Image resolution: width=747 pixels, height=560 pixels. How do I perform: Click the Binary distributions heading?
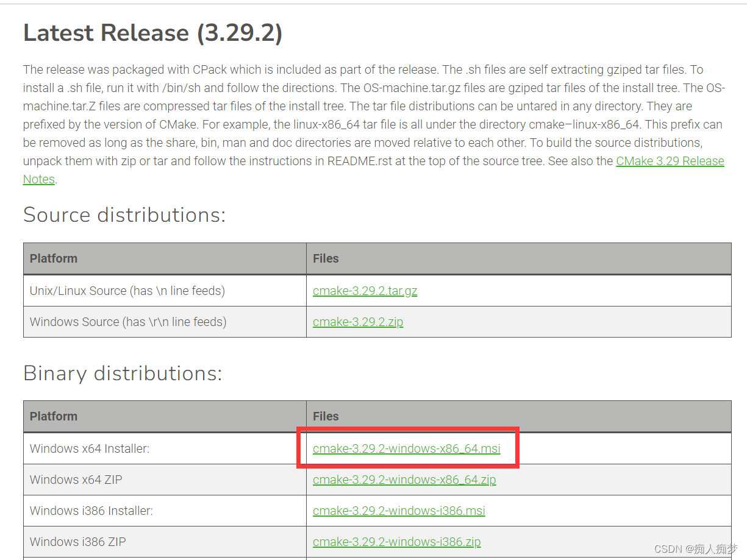click(123, 373)
